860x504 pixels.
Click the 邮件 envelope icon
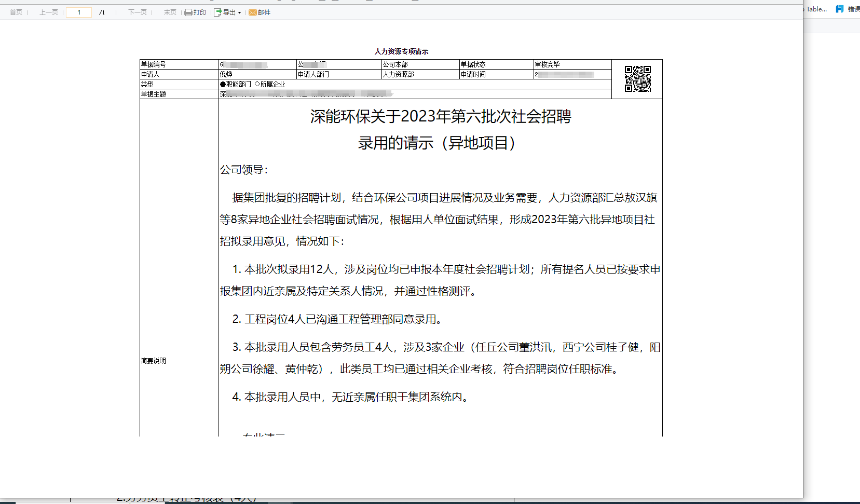click(x=253, y=12)
